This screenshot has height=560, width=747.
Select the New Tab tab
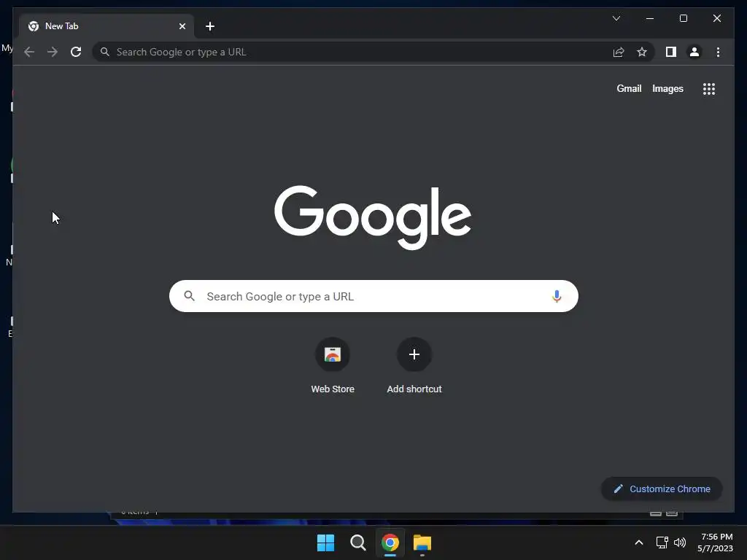[107, 26]
